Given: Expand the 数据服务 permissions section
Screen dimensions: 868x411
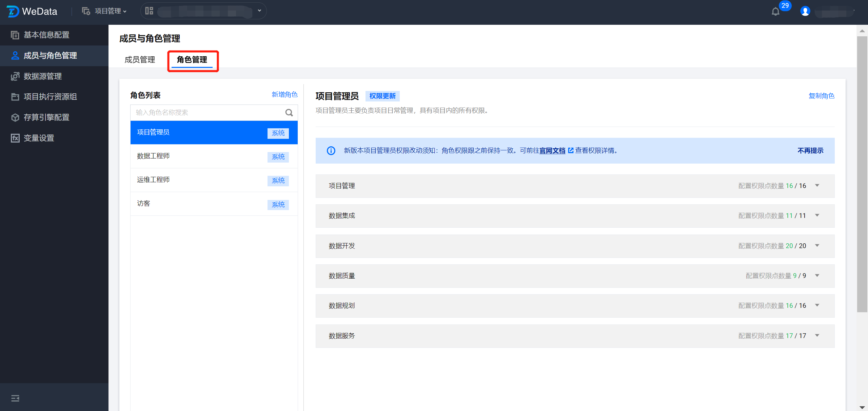Looking at the screenshot, I should 817,336.
